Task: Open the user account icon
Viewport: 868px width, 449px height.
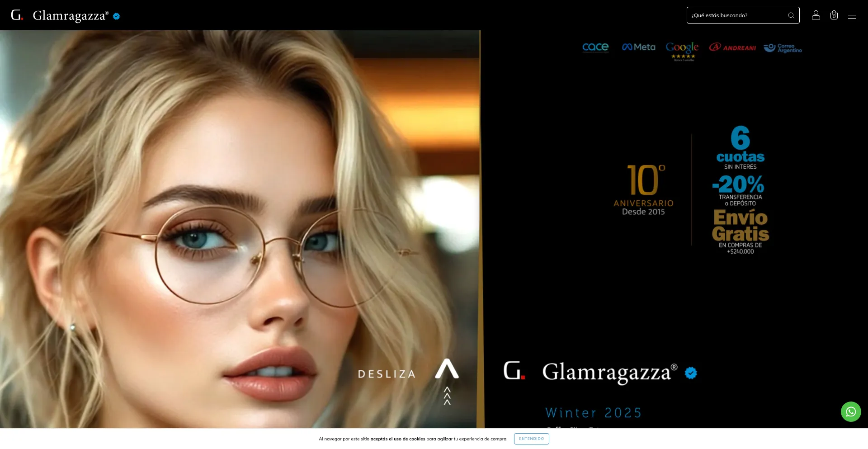Action: pos(816,15)
